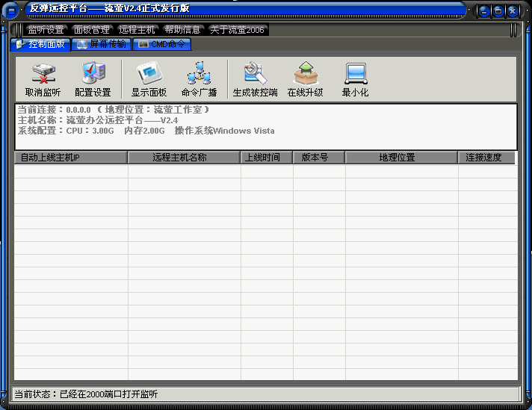Open 配置设置 configuration icon
Viewport: 532px width, 410px height.
tap(93, 79)
